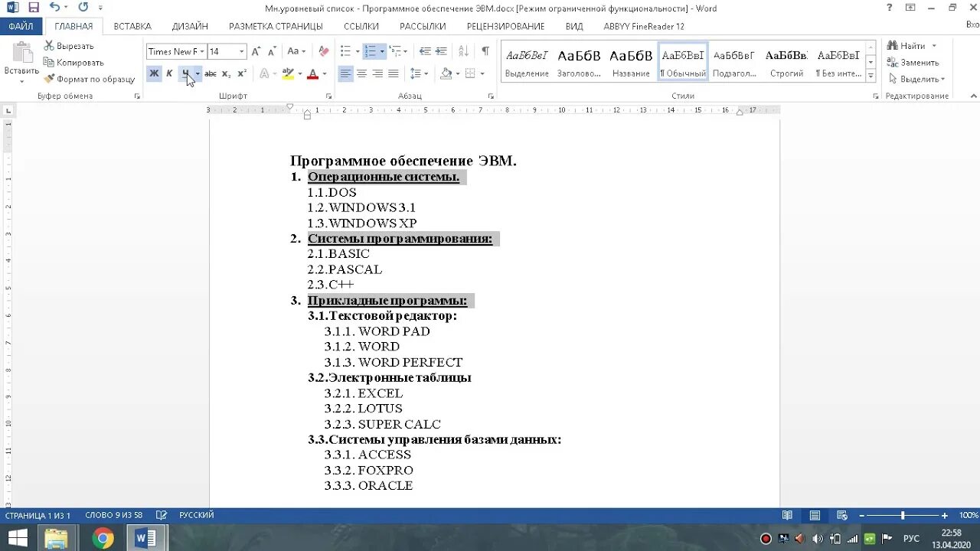Decrease font size with shrink-font icon

[x=271, y=51]
